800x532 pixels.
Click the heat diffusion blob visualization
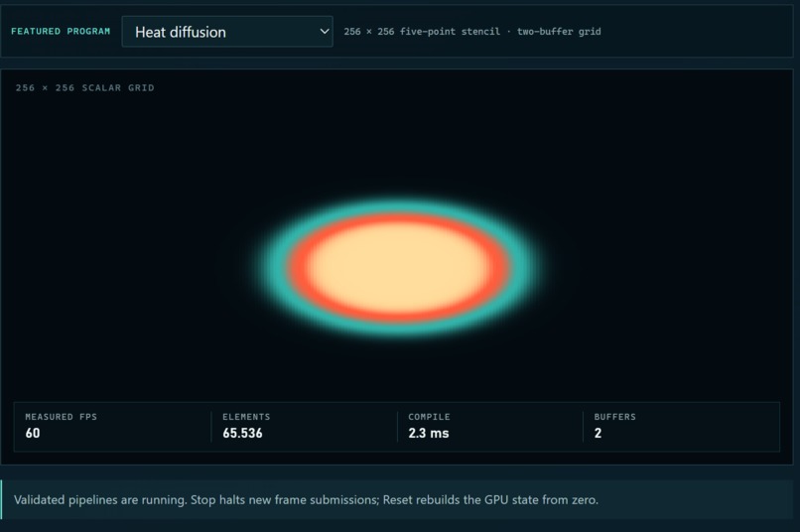pos(398,267)
